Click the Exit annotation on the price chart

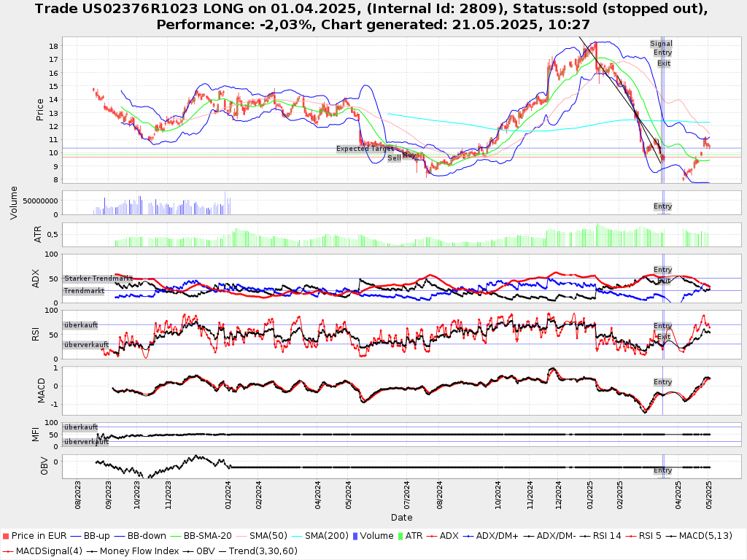(x=663, y=63)
